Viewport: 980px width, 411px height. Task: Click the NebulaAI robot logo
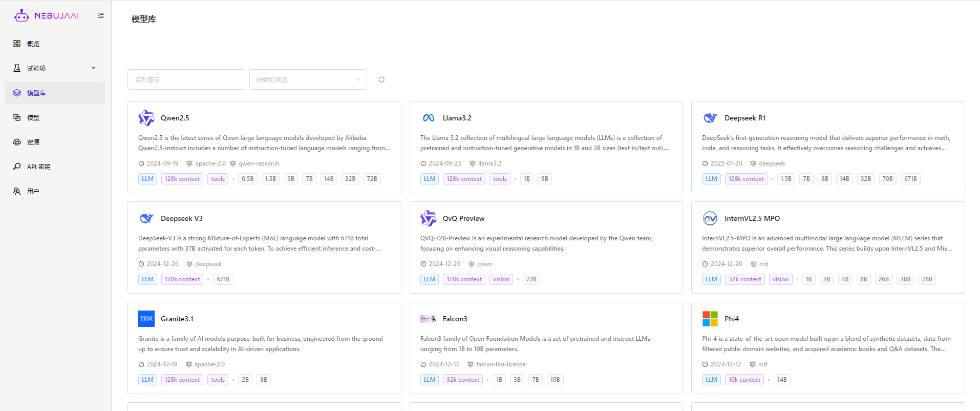click(x=22, y=15)
